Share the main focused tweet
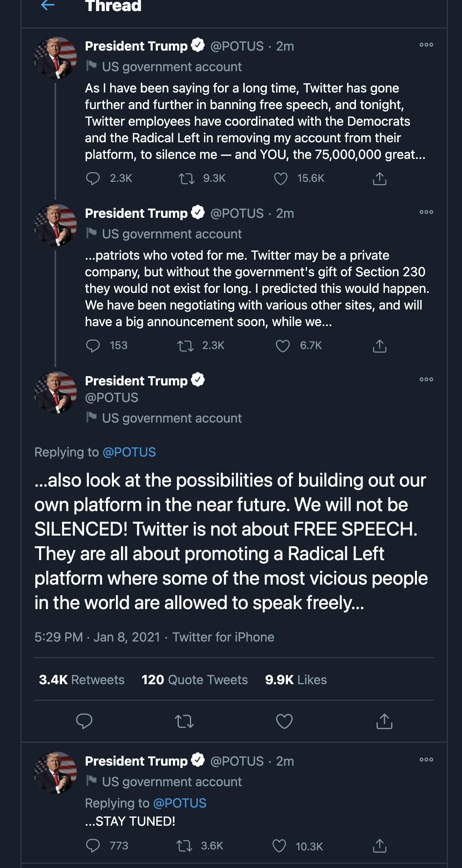This screenshot has width=462, height=868. (384, 721)
